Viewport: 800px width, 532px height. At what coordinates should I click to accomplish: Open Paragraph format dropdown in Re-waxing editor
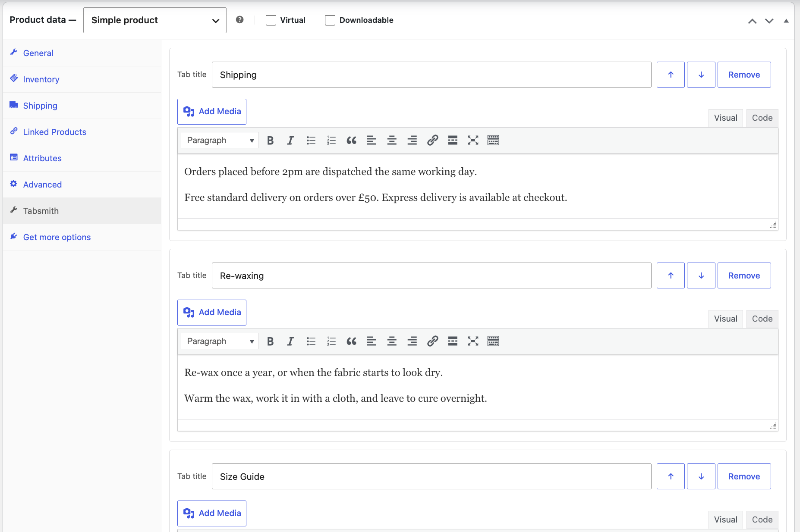(x=220, y=341)
